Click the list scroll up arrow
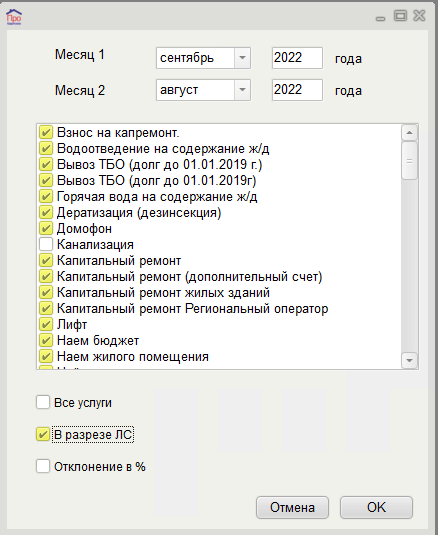The width and height of the screenshot is (438, 535). point(410,133)
